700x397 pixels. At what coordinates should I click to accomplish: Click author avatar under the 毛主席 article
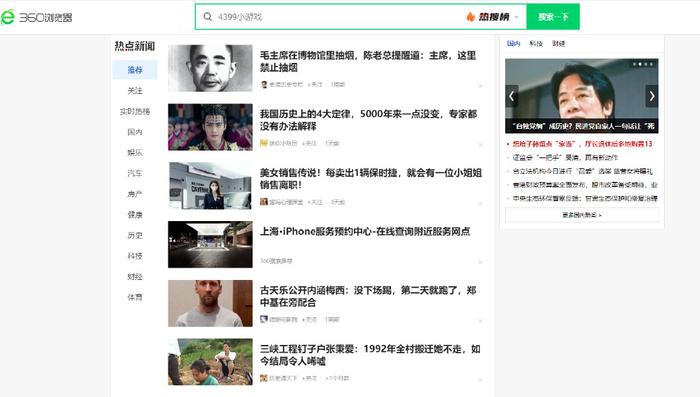point(264,84)
